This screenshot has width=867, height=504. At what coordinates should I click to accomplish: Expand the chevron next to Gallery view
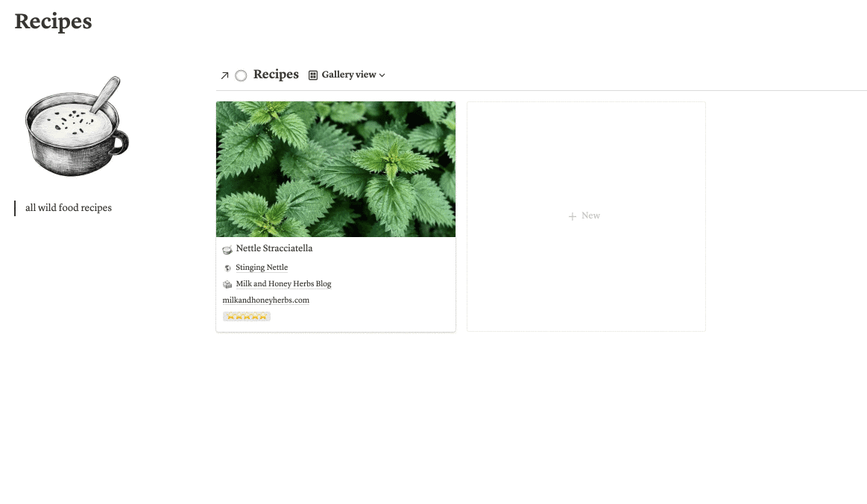382,75
